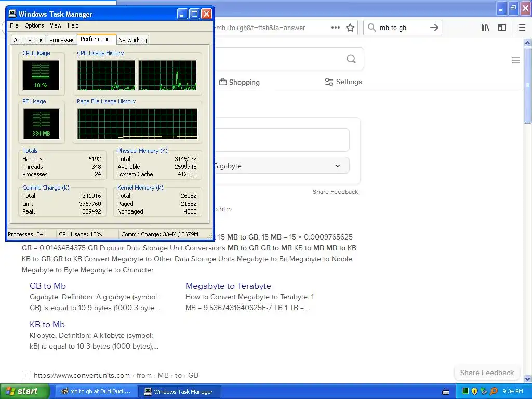The image size is (532, 399).
Task: Click the browser page actions three-dot icon
Action: pyautogui.click(x=336, y=28)
